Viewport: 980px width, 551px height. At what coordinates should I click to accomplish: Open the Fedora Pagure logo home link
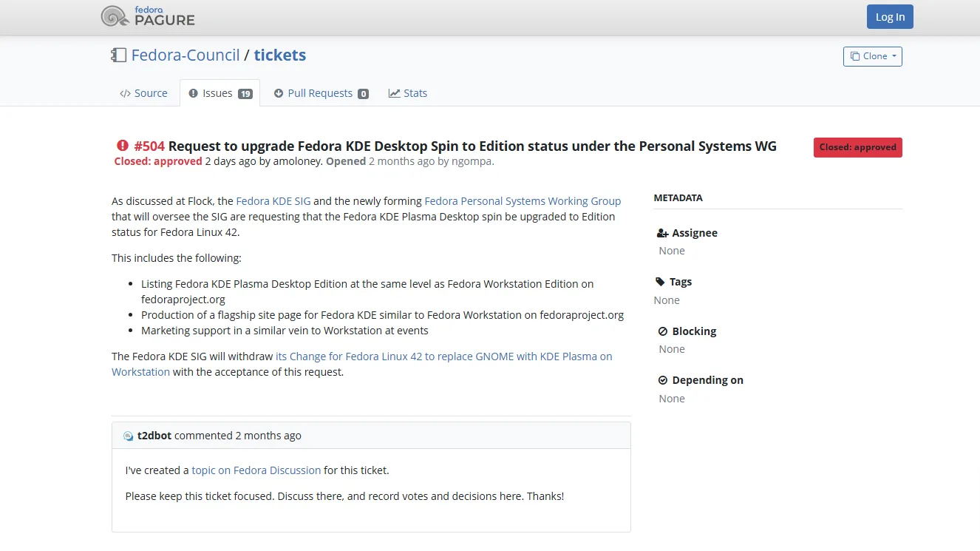(x=148, y=16)
